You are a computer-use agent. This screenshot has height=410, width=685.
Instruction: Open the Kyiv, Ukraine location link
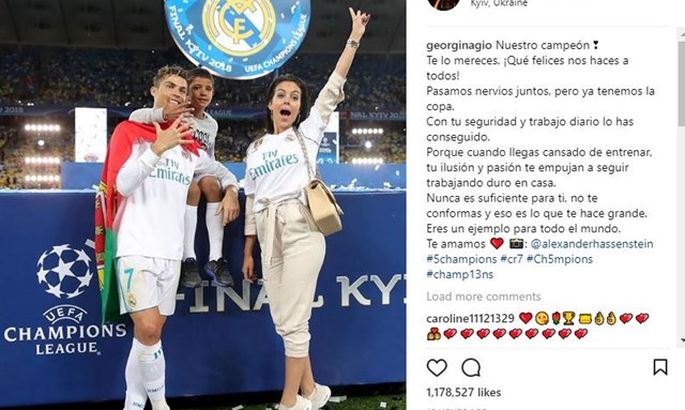click(x=499, y=3)
